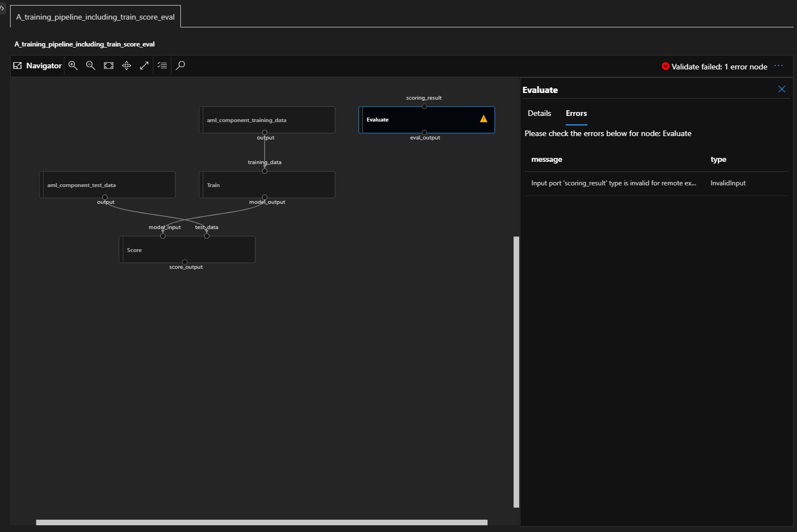Screen dimensions: 797x532
Task: Click the 'Input port scoring_result' error message row
Action: (656, 183)
